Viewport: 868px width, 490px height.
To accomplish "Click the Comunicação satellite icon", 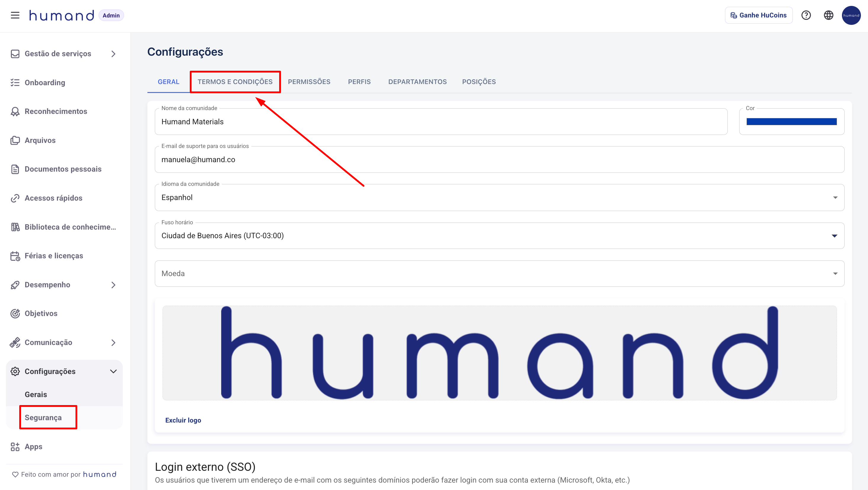I will (x=15, y=342).
